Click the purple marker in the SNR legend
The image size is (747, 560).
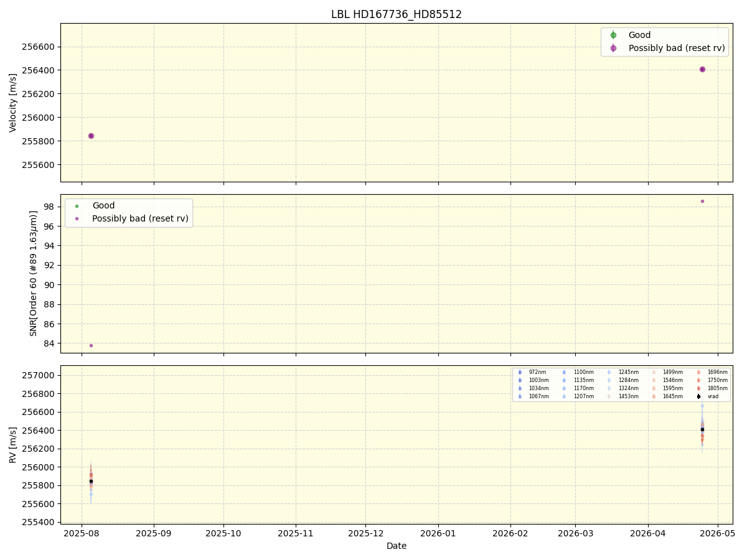[x=77, y=218]
